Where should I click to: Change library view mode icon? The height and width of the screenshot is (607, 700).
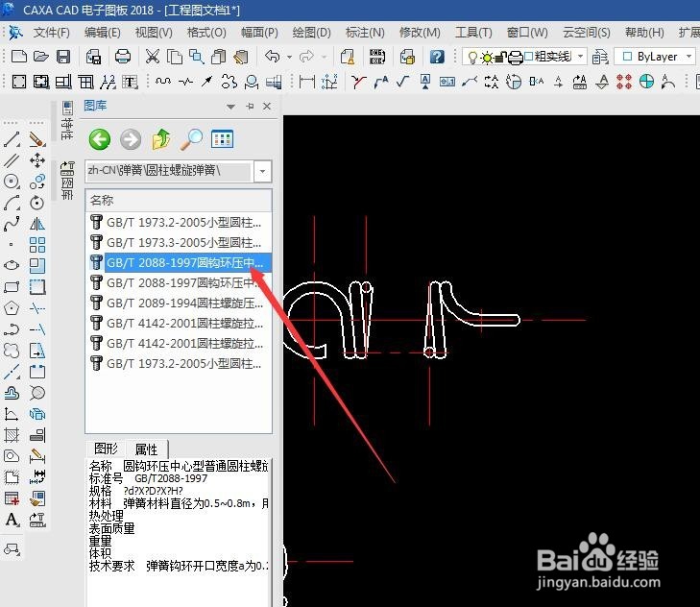click(x=222, y=139)
